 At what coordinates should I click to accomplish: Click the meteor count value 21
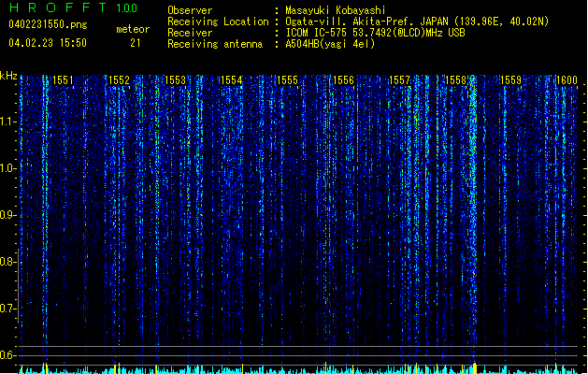136,43
